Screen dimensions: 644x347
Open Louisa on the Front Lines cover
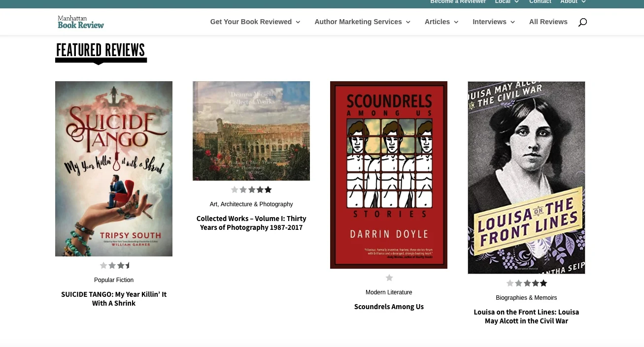526,178
